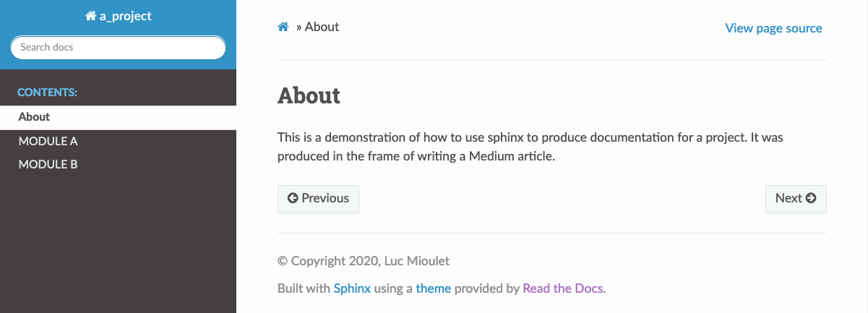The image size is (868, 313).
Task: Go to the Previous page button
Action: pos(318,199)
